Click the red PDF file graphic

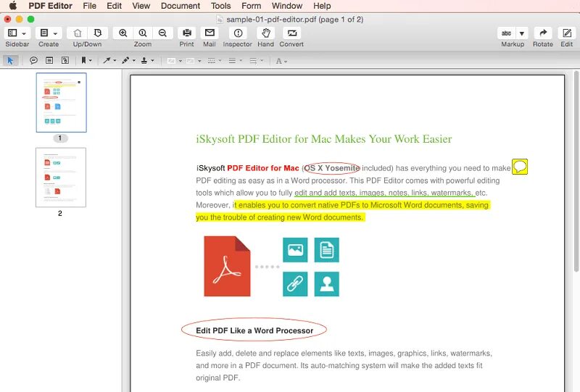click(x=227, y=266)
